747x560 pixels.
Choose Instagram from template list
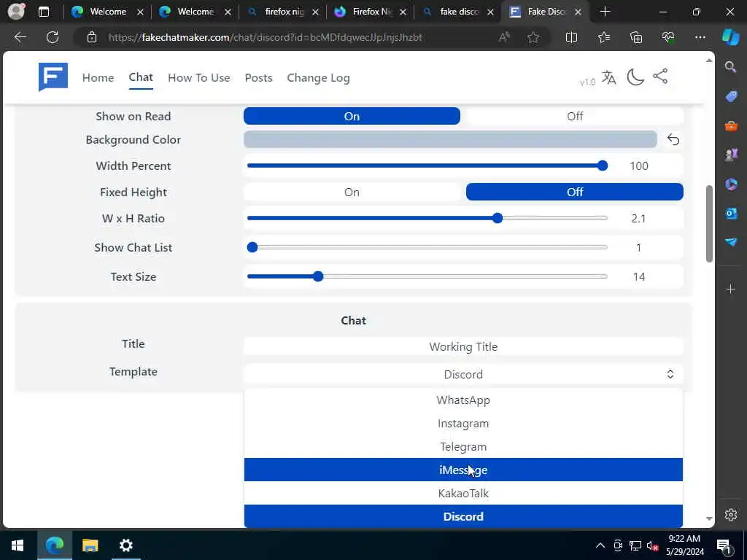(x=463, y=424)
